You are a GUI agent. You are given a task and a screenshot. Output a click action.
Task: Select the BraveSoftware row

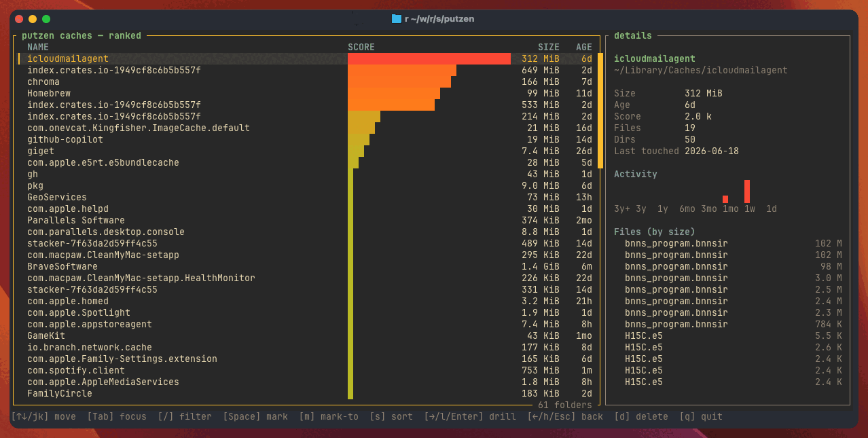(306, 267)
